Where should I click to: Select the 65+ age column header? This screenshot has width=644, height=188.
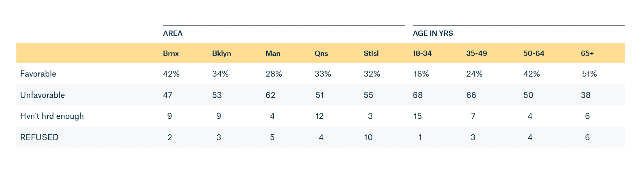(x=587, y=53)
